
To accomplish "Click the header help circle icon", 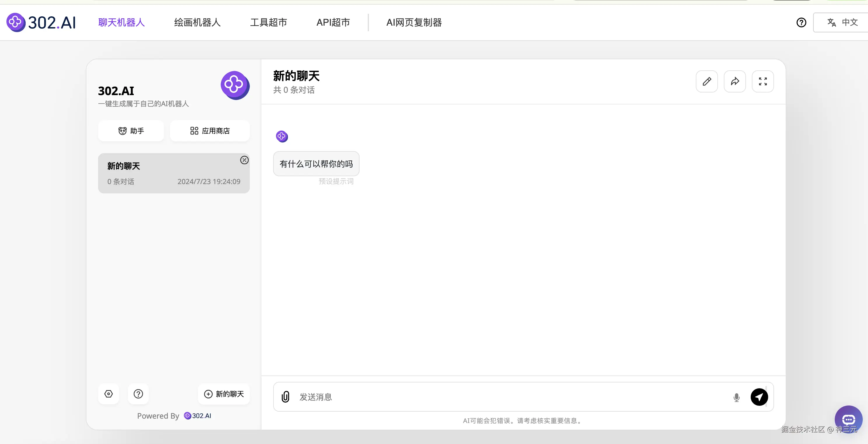I will [801, 22].
